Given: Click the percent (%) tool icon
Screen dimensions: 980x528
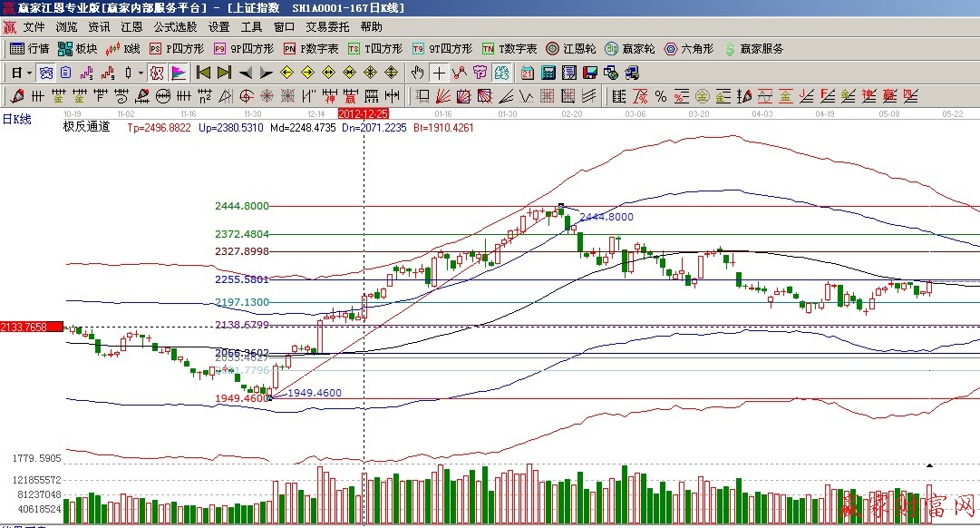Looking at the screenshot, I should tap(660, 96).
